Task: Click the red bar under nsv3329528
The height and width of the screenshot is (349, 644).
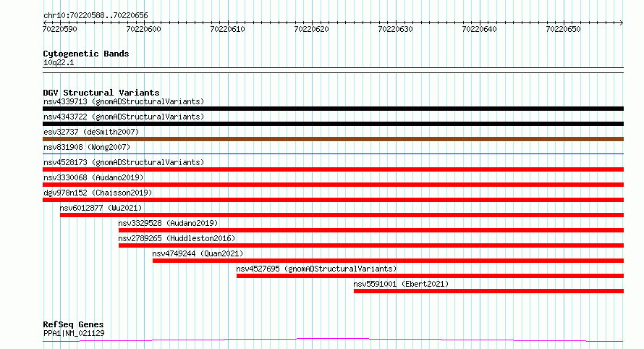Action: (x=371, y=230)
